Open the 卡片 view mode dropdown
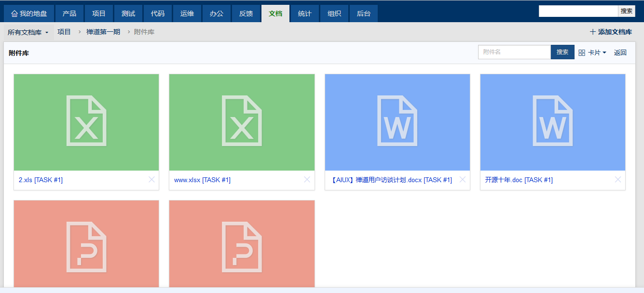The height and width of the screenshot is (293, 644). coord(592,53)
